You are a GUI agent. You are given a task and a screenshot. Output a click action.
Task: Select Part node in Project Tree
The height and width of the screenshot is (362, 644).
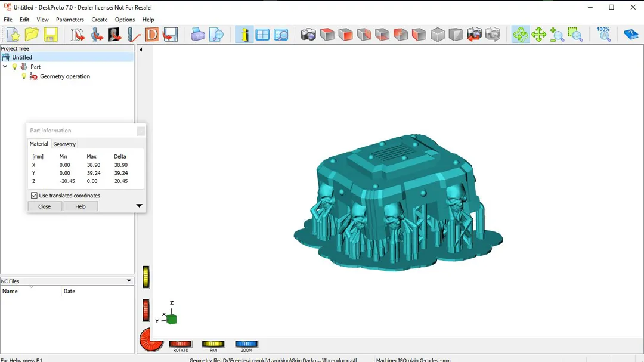coord(35,67)
